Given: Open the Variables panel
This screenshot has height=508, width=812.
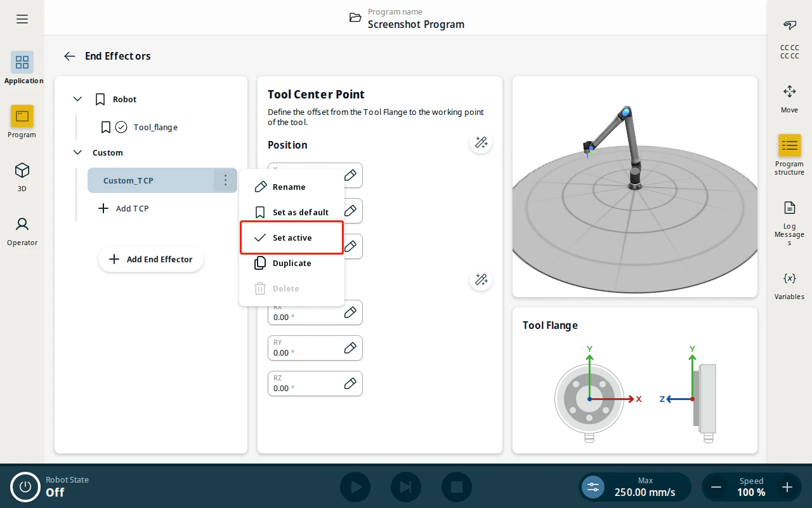Looking at the screenshot, I should pos(790,284).
